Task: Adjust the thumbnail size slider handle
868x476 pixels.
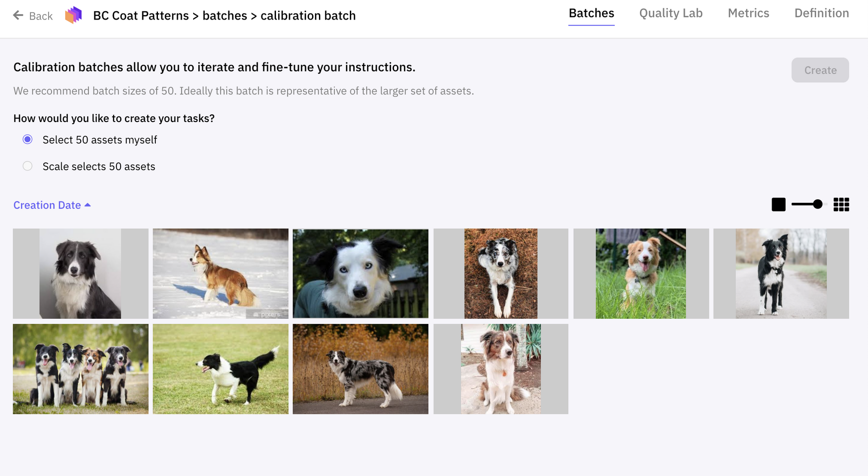Action: click(818, 205)
